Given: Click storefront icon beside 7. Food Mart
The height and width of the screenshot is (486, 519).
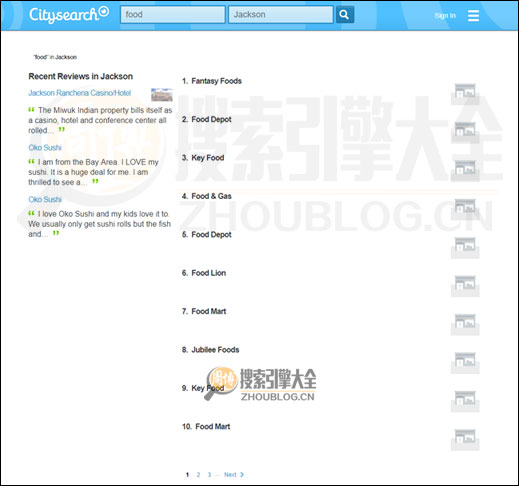Looking at the screenshot, I should [x=465, y=324].
